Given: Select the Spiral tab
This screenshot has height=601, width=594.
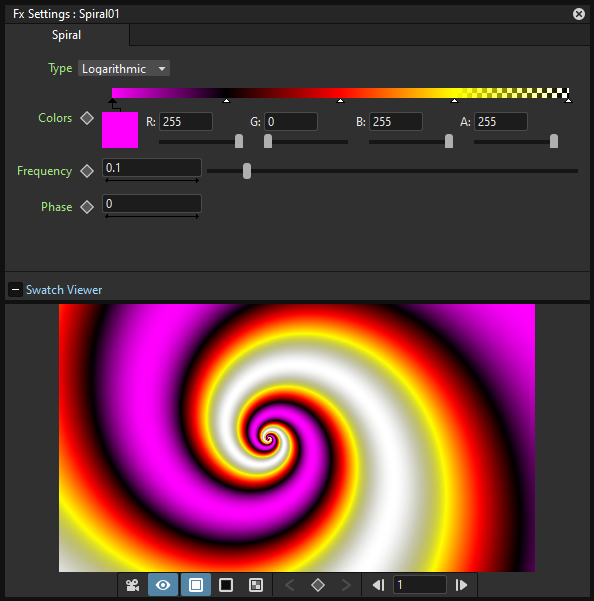Looking at the screenshot, I should 67,35.
